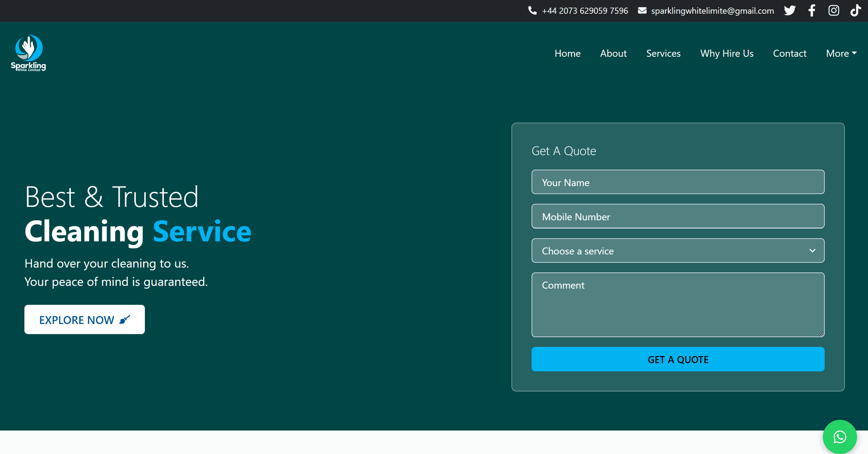The image size is (868, 454).
Task: Navigate to the Services menu item
Action: (663, 53)
